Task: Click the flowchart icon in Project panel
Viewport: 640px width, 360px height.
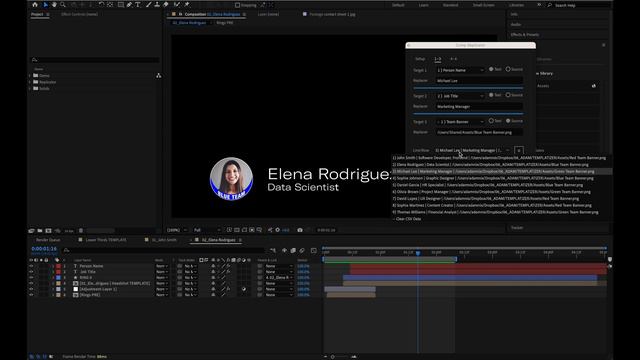Action: pyautogui.click(x=158, y=76)
